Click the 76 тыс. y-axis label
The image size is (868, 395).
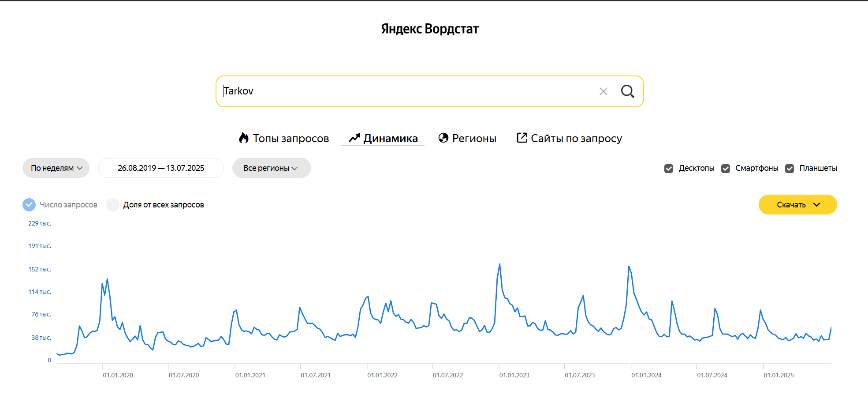(41, 314)
